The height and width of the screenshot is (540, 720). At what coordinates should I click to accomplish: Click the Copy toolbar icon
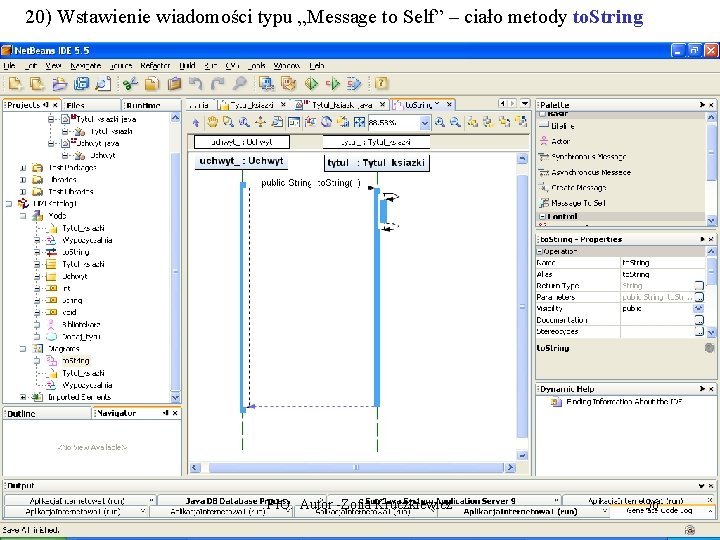click(152, 84)
